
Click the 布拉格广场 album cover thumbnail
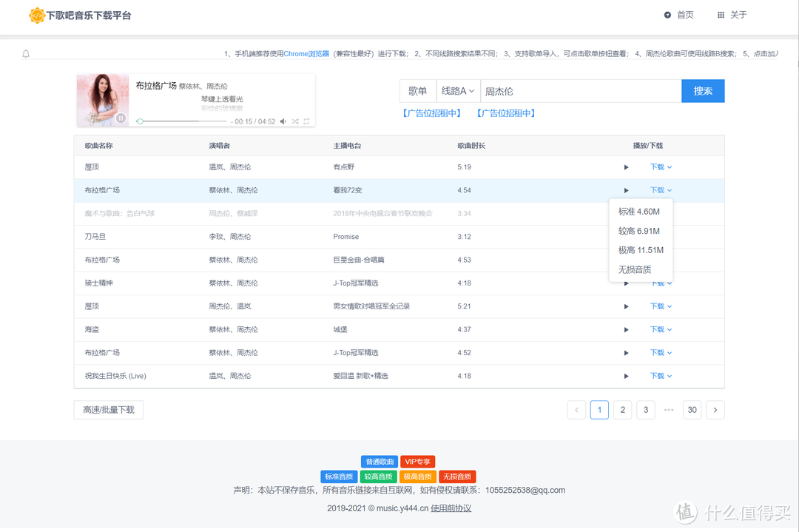point(103,101)
